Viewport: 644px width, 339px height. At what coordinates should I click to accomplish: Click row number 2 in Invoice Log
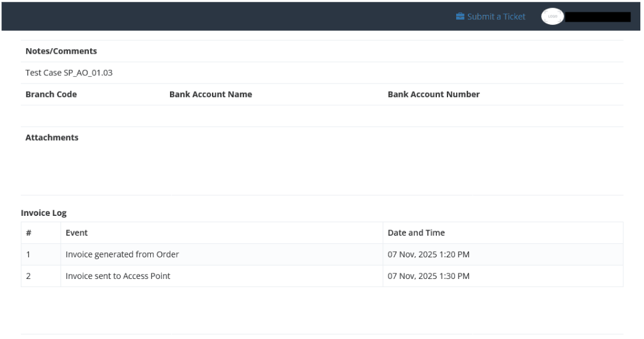pos(28,276)
